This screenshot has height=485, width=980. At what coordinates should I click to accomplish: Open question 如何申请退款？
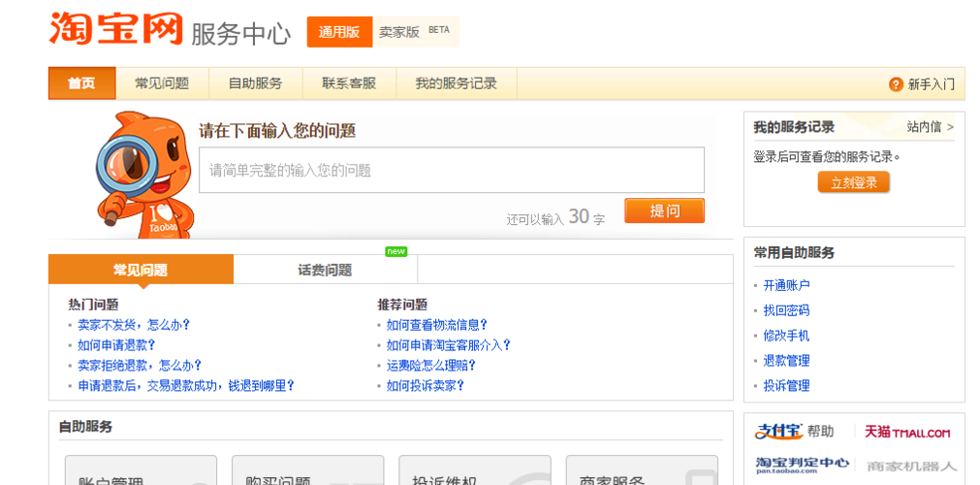116,344
